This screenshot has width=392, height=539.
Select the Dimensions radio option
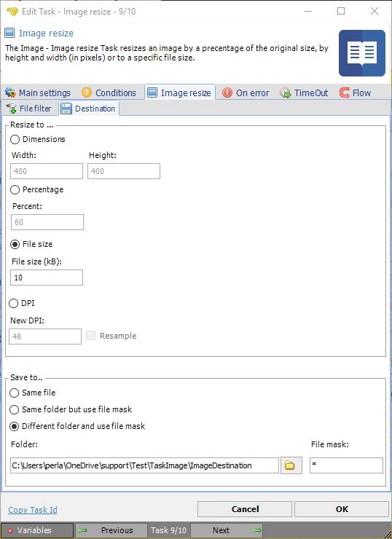15,140
